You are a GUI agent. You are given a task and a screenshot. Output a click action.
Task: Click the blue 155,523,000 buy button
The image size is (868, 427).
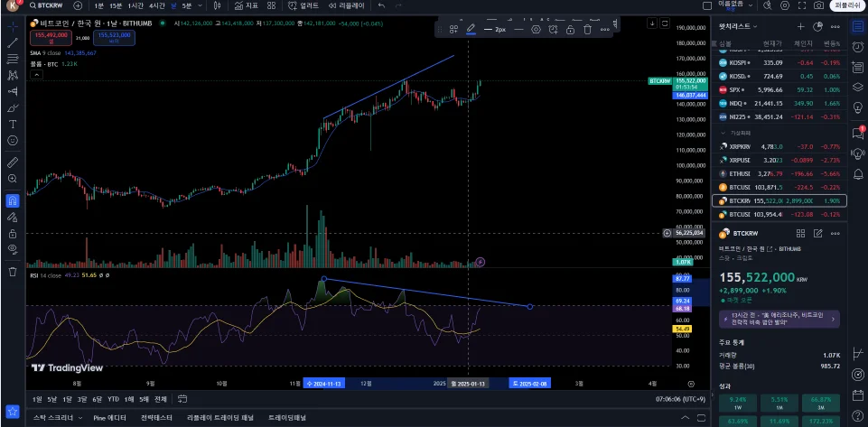tap(114, 38)
